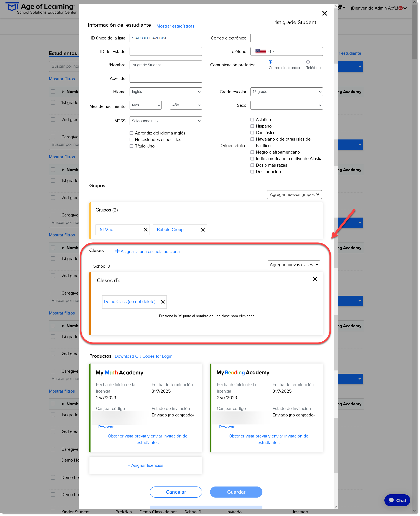Close the student information dialog

(324, 13)
